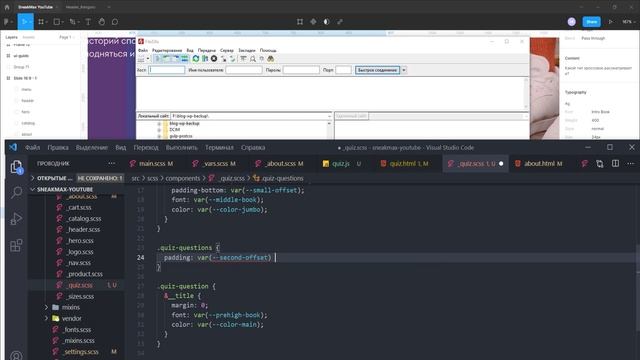Click the FileZilla Порт input field
Viewport: 640px width, 360px height.
click(343, 70)
